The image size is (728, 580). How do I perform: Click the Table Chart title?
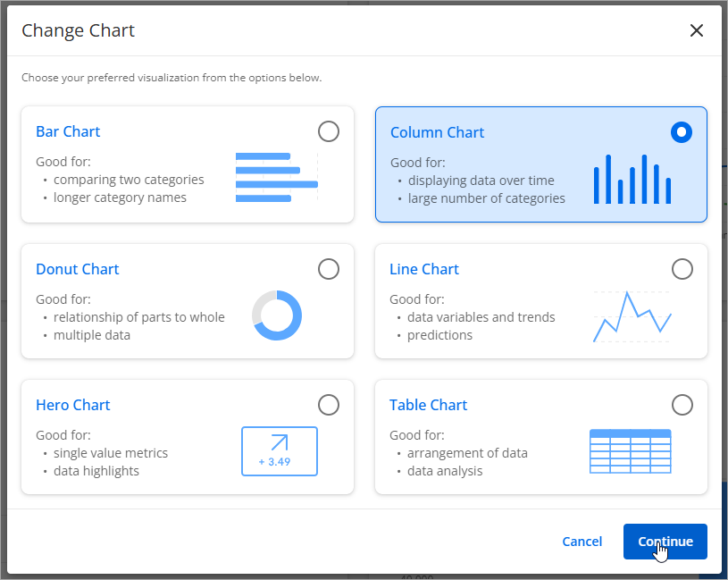428,405
